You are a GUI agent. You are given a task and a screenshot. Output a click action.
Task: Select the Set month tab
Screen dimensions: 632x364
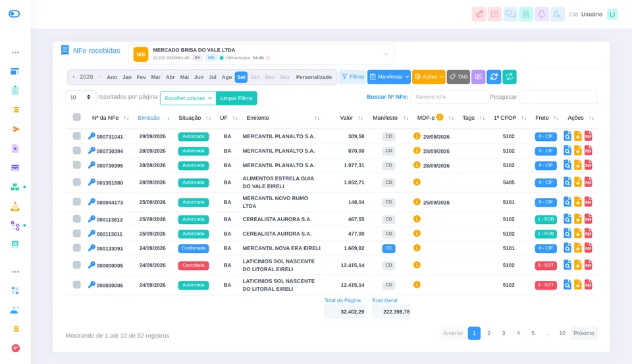241,77
